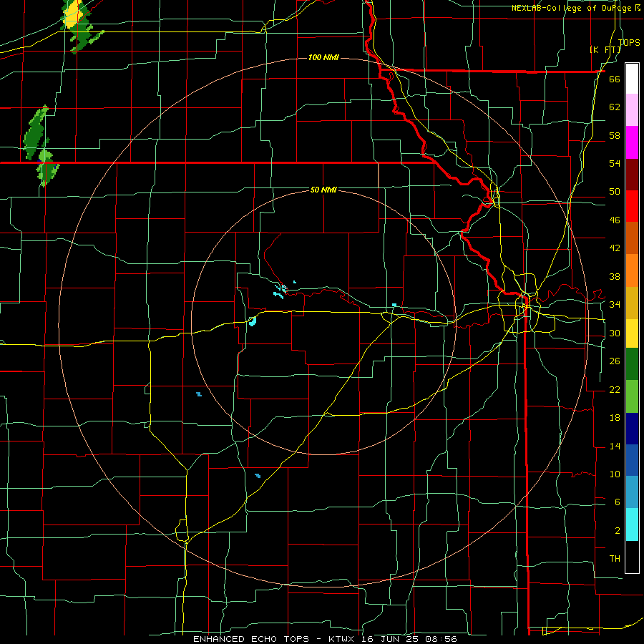The width and height of the screenshot is (644, 644).
Task: Click the "100 NMI" range ring label
Action: pos(323,57)
